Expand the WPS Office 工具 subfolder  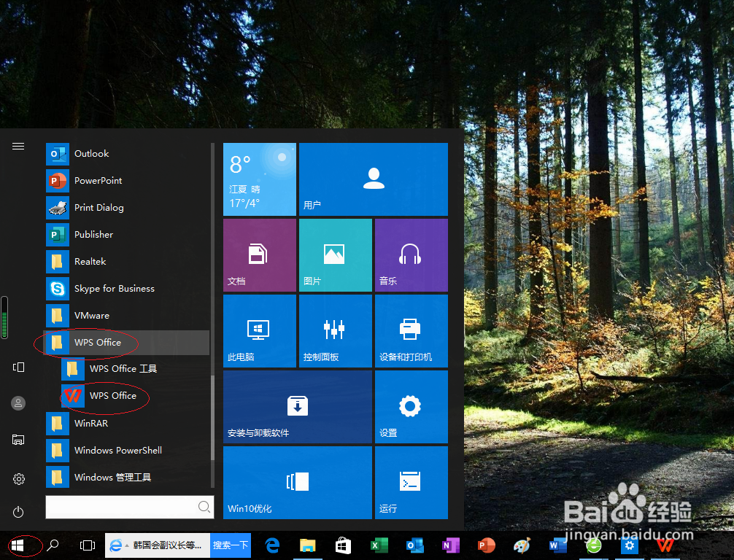[135, 369]
